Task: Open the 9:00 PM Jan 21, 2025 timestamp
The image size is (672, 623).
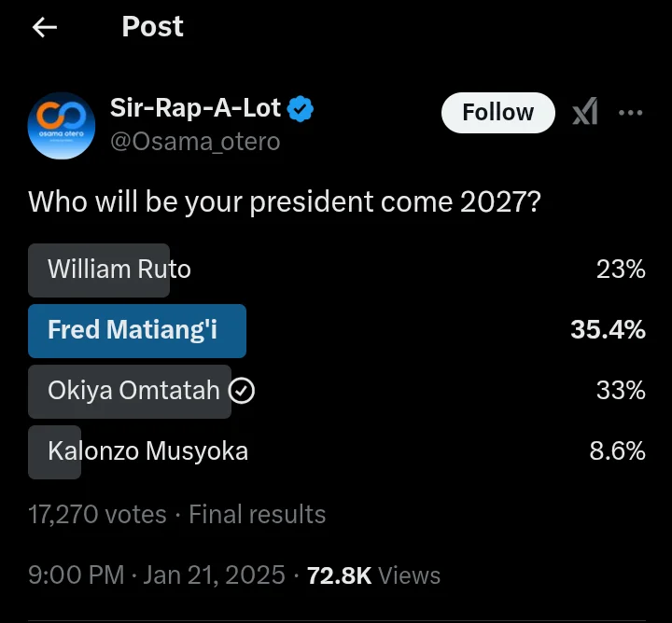Action: (157, 575)
